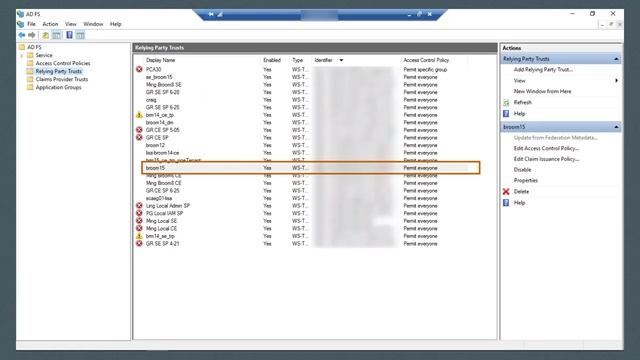Click the warning icon beside bm14_se_tp
The image size is (640, 360).
[x=139, y=236]
